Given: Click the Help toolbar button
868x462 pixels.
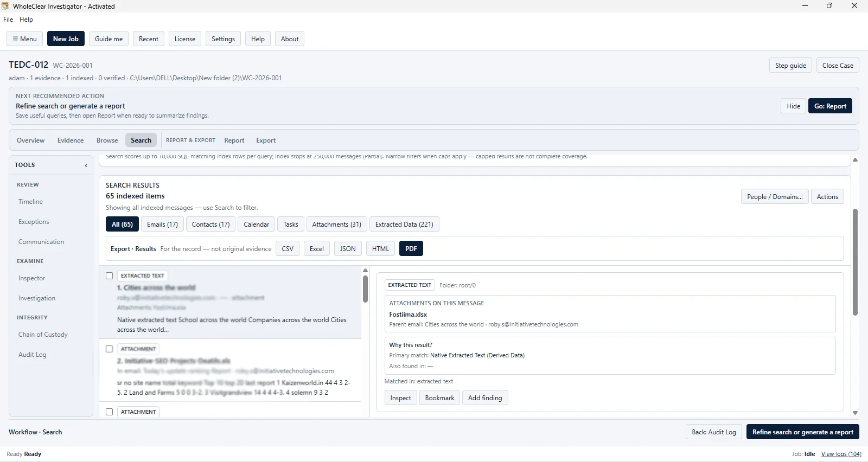Looking at the screenshot, I should (258, 39).
